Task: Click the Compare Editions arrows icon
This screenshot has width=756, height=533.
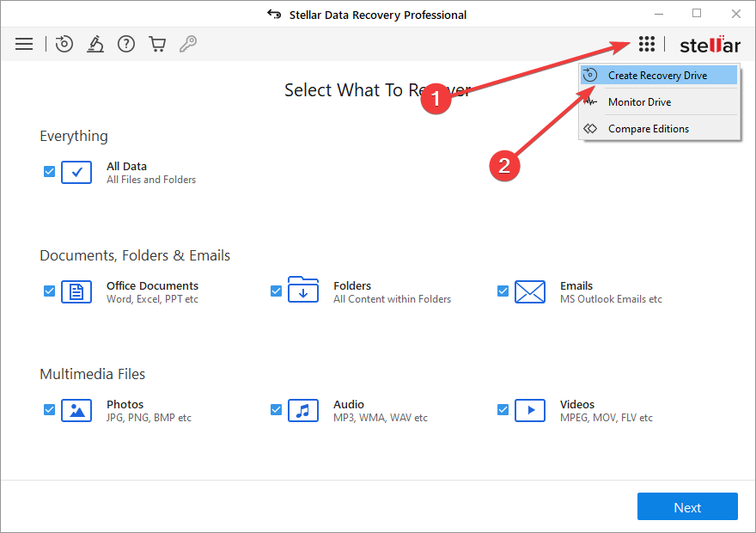Action: click(590, 129)
